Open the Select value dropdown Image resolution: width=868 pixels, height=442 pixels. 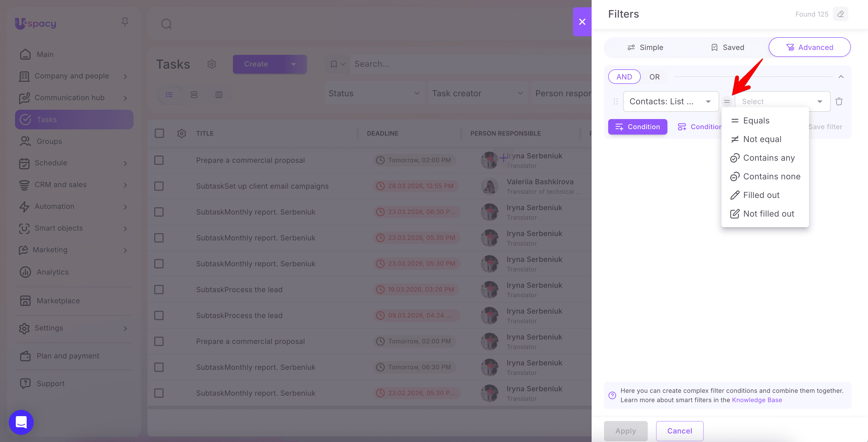[782, 101]
